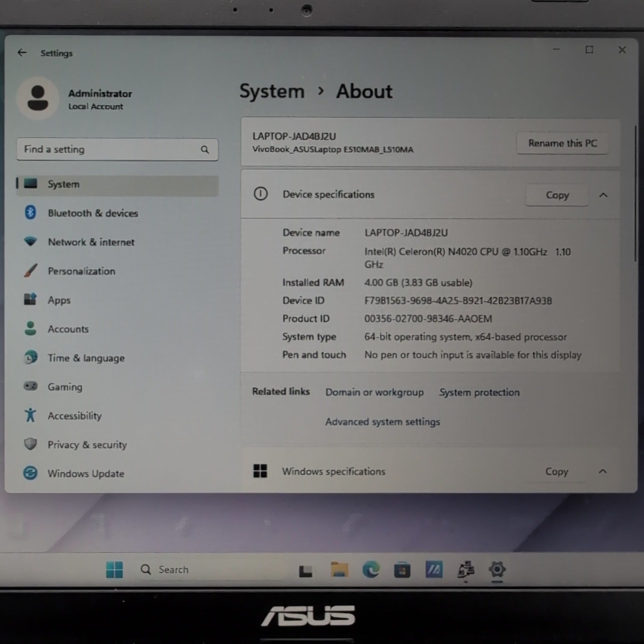The height and width of the screenshot is (644, 644).
Task: Open Microsoft Store from the taskbar
Action: pyautogui.click(x=402, y=570)
